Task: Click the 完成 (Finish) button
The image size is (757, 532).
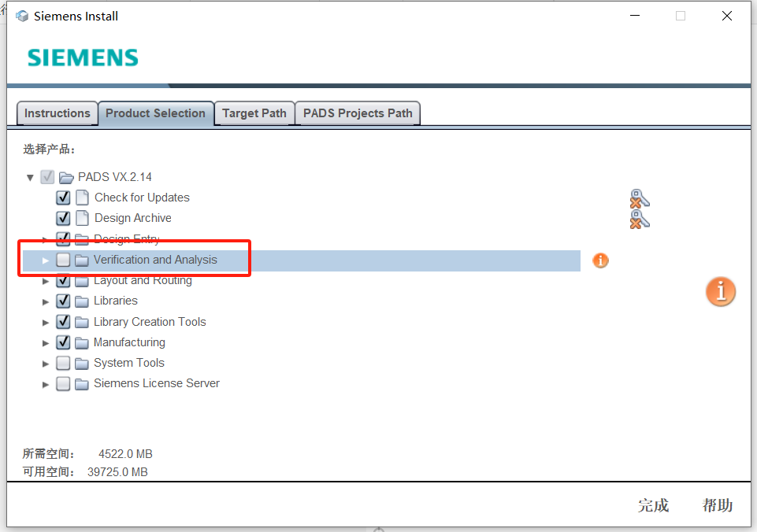Action: [653, 505]
